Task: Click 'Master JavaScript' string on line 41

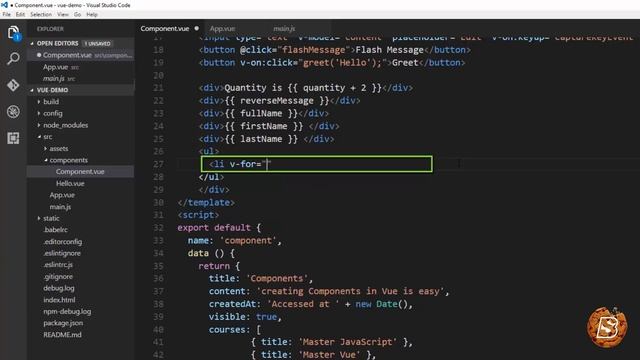Action: (348, 342)
